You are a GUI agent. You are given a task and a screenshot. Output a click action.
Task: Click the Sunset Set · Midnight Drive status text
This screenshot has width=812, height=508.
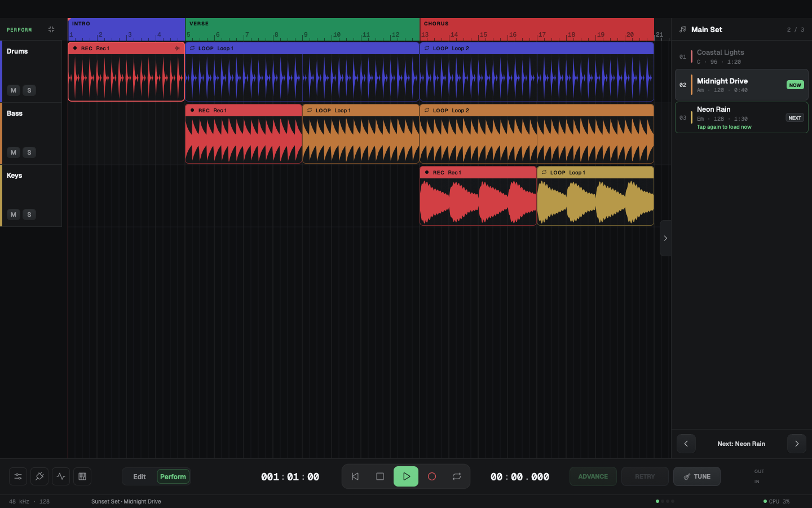click(126, 501)
